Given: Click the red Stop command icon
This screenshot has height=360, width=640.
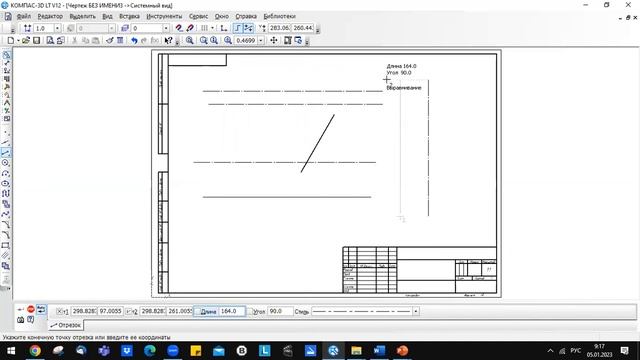Looking at the screenshot, I should [31, 309].
